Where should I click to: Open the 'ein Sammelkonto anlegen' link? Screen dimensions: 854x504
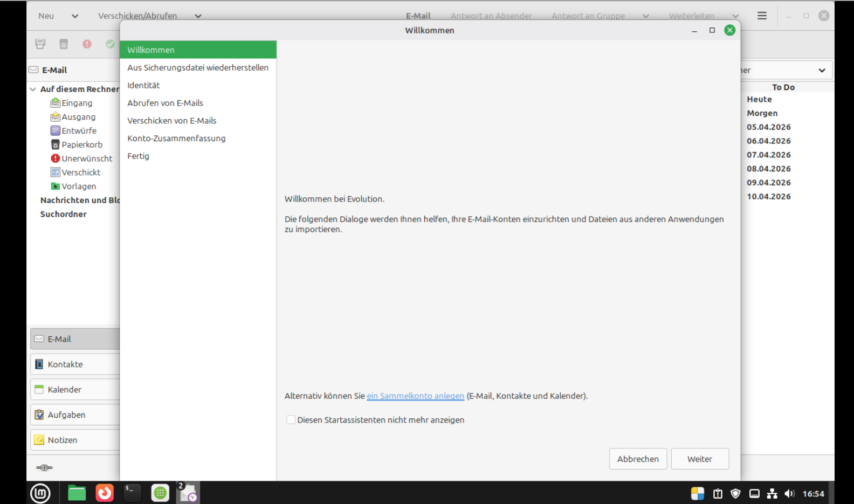[x=415, y=396]
